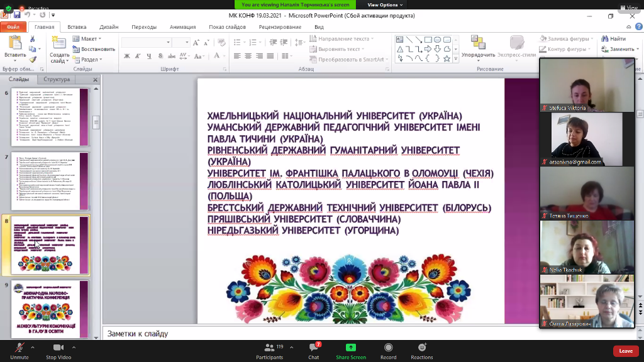
Task: Click the Format Painter brush icon
Action: (33, 59)
